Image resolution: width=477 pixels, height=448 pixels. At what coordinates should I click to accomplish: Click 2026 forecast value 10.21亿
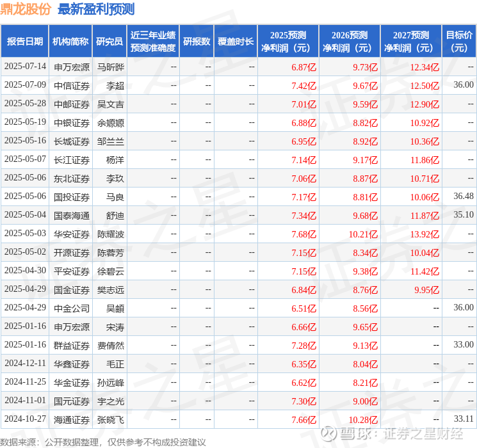point(363,234)
